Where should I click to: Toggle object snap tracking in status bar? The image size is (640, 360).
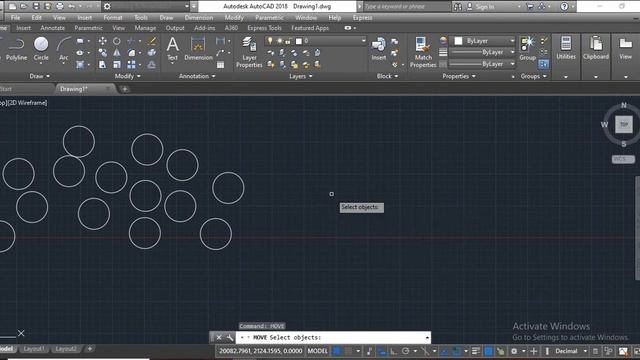point(444,351)
